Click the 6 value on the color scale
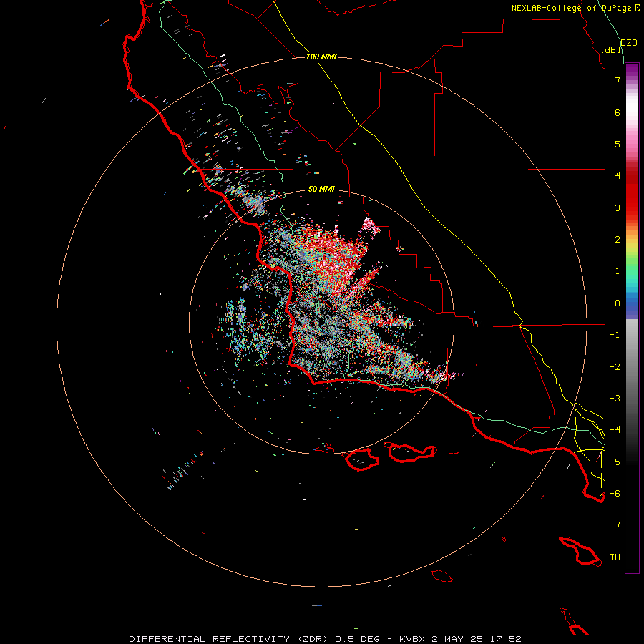The width and height of the screenshot is (644, 644). pos(618,112)
